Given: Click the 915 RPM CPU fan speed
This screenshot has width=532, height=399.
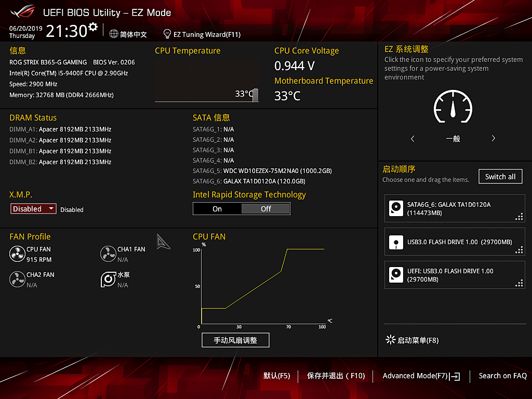Looking at the screenshot, I should click(39, 260).
